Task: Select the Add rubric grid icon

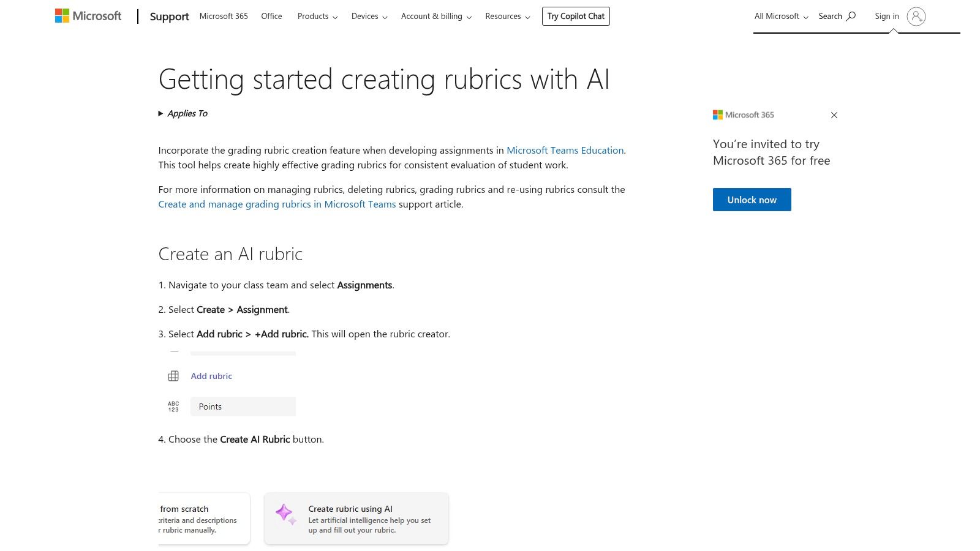Action: click(174, 375)
